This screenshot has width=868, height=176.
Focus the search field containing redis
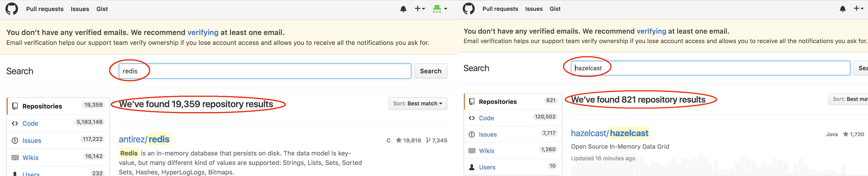coord(265,71)
